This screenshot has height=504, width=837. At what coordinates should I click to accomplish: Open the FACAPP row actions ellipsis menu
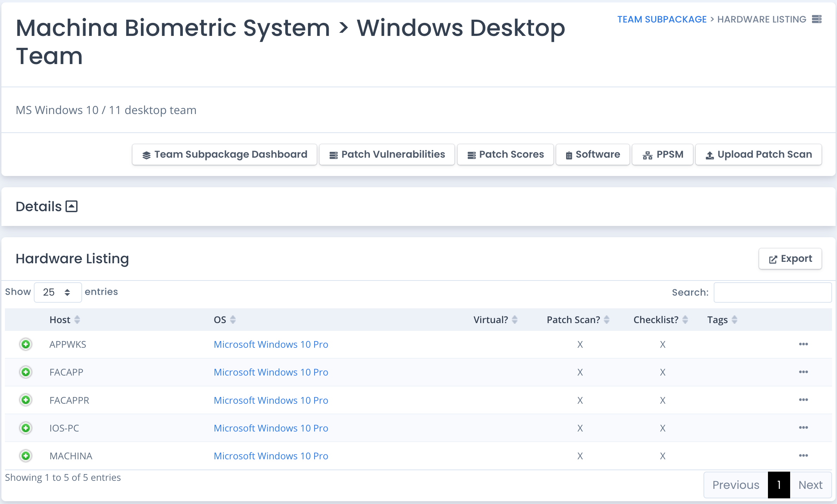[804, 372]
